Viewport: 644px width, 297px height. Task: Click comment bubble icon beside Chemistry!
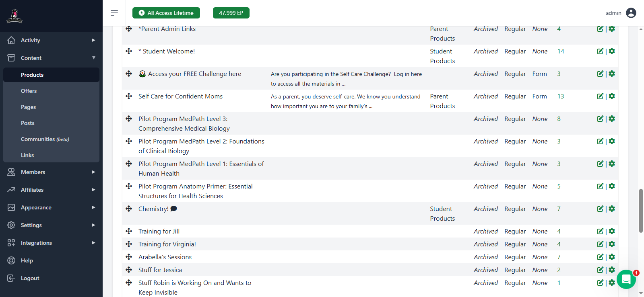click(174, 209)
